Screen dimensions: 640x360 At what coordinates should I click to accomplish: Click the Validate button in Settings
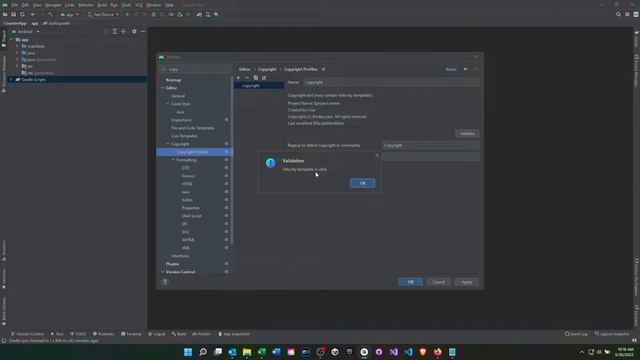[x=467, y=133]
